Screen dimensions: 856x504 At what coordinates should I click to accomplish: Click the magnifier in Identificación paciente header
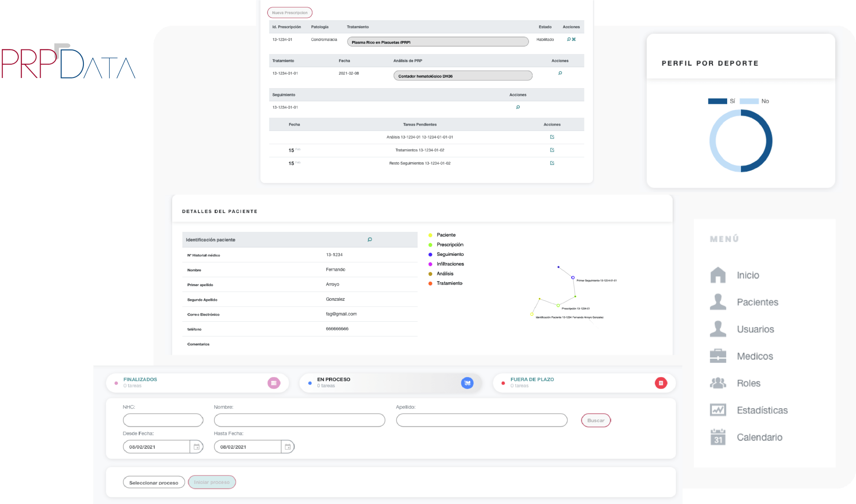tap(370, 240)
